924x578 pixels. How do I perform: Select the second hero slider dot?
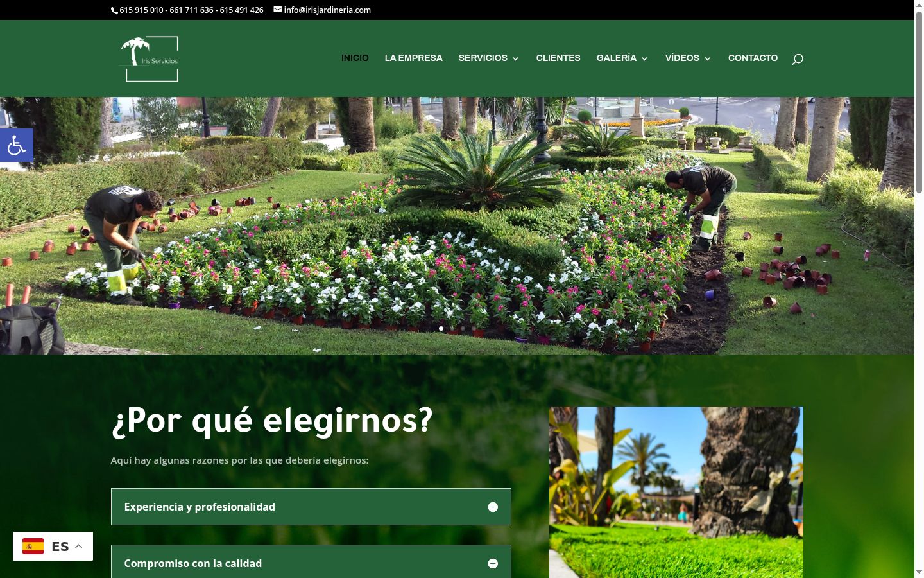click(x=452, y=328)
